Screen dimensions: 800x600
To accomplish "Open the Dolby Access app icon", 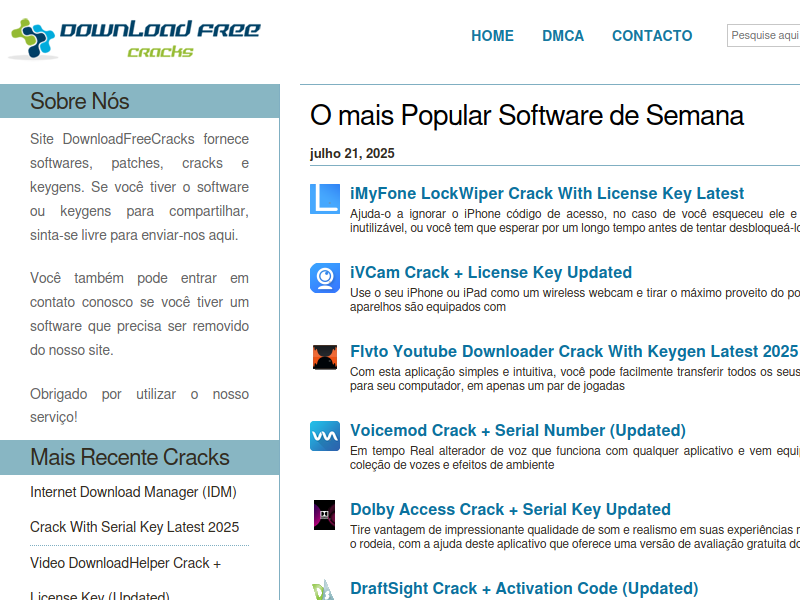I will coord(325,515).
